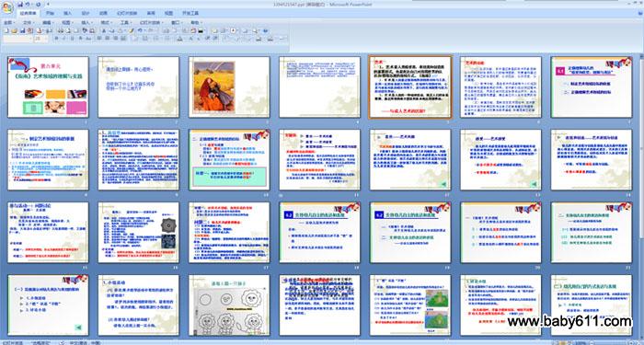The width and height of the screenshot is (644, 345).
Task: Select slide 16 thumbnail with dark pattern images
Action: [x=138, y=232]
